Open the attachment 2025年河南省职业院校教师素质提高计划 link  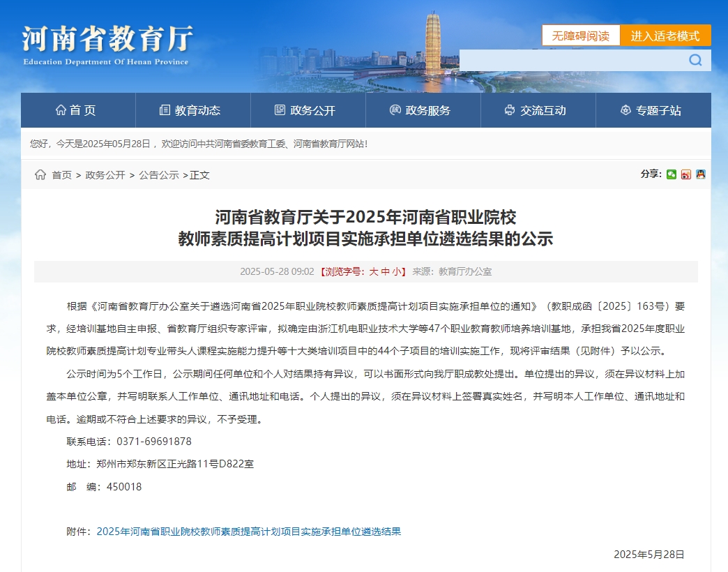click(x=248, y=532)
